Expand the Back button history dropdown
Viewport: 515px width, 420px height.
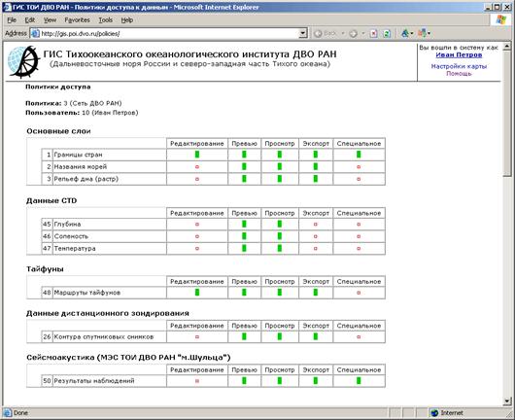(x=343, y=33)
